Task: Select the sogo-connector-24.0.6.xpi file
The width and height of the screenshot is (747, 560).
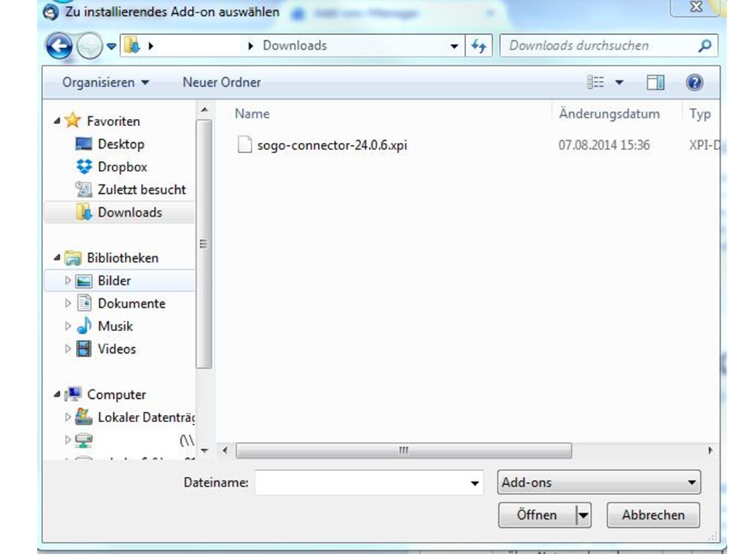Action: point(332,145)
